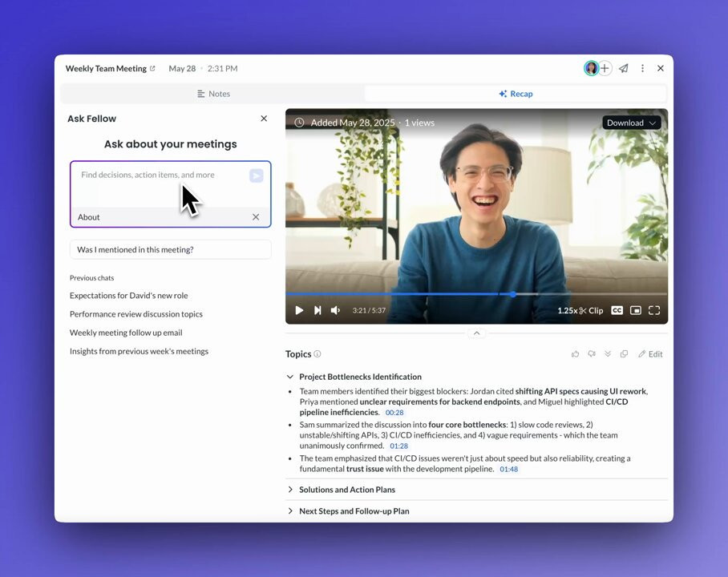The width and height of the screenshot is (728, 577).
Task: Jump to timestamp 01:28
Action: [x=398, y=446]
